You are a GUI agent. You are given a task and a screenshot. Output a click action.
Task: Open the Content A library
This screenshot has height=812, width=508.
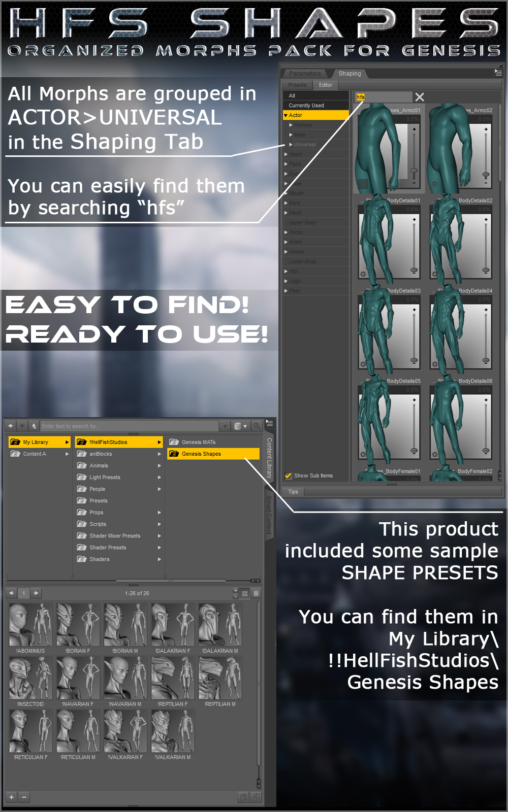tap(39, 454)
